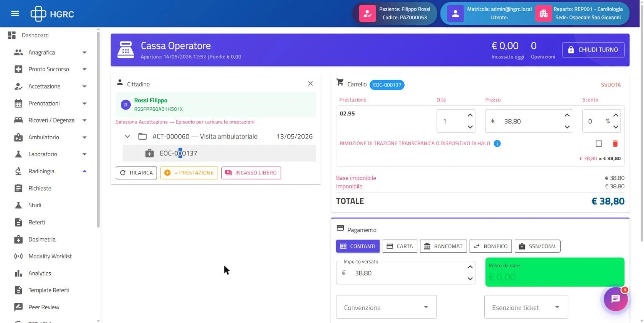The image size is (644, 323).
Task: Open the Esenzione ticket dropdown
Action: [526, 307]
